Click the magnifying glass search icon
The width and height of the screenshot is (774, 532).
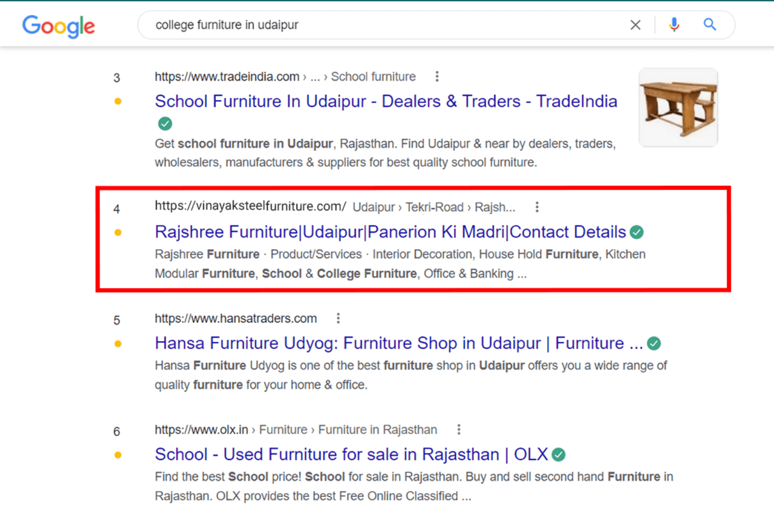pyautogui.click(x=709, y=24)
